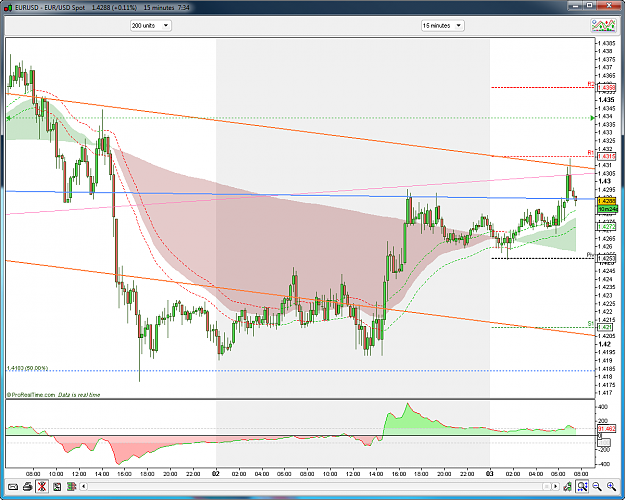Click the printer icon to print the chart

27,486
